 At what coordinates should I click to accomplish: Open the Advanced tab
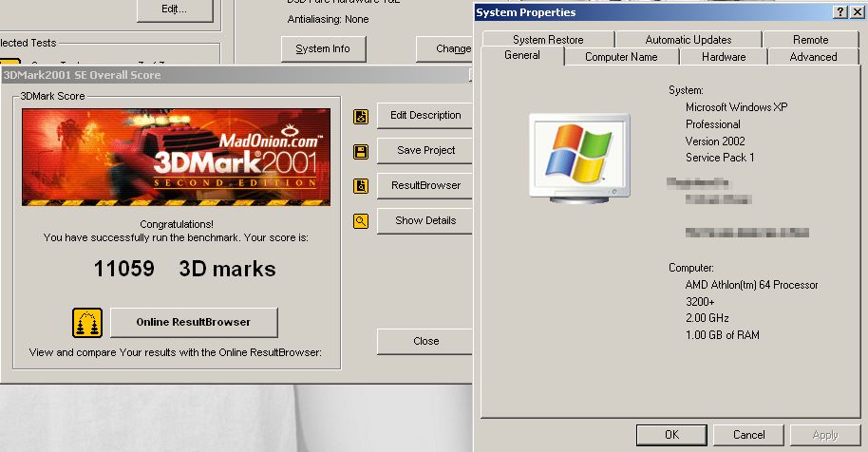tap(813, 57)
